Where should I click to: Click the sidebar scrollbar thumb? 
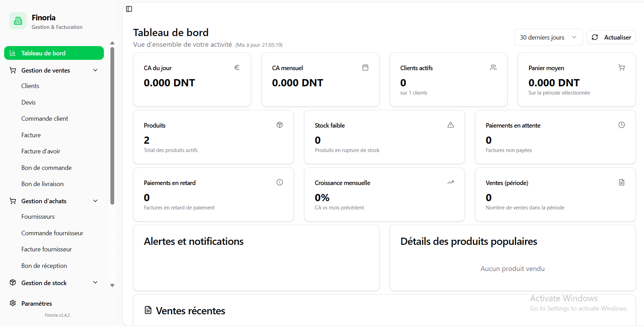(x=112, y=126)
